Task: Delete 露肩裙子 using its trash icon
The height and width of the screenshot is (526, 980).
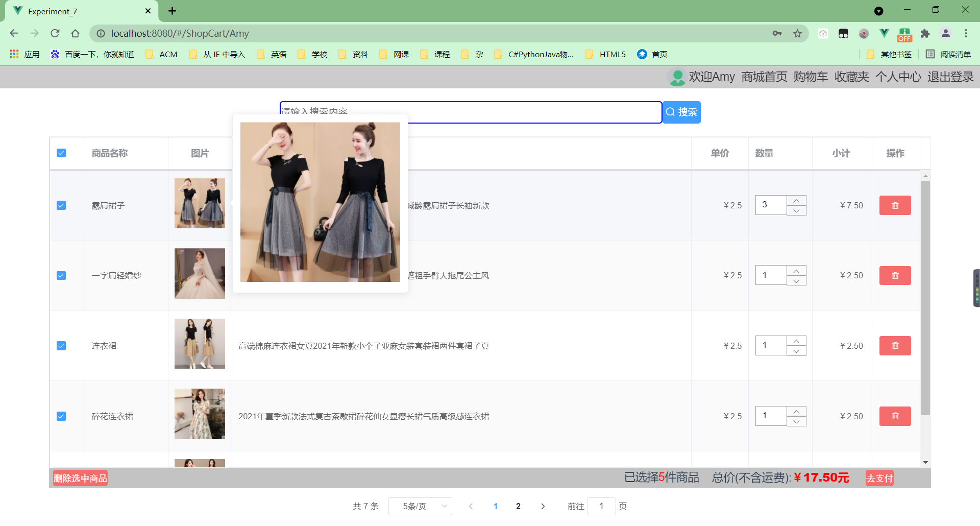Action: pos(895,205)
